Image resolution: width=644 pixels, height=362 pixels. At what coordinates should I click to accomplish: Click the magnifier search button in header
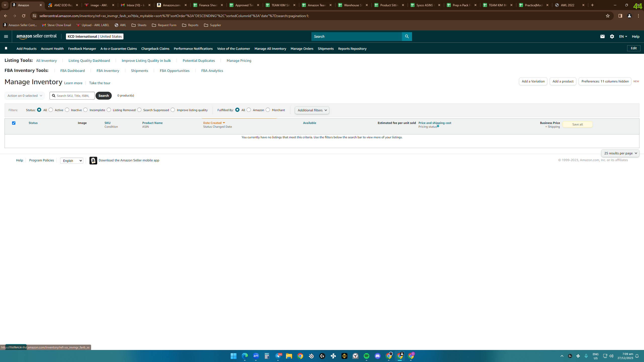(x=407, y=36)
